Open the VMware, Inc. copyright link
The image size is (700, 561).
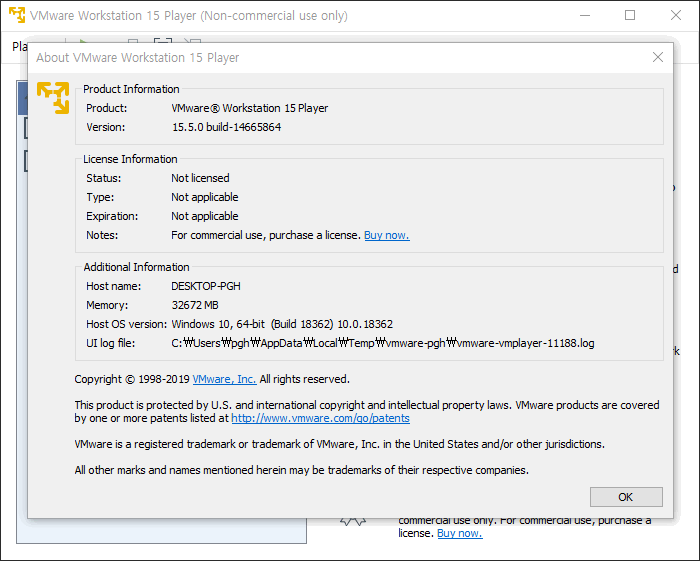tap(224, 379)
